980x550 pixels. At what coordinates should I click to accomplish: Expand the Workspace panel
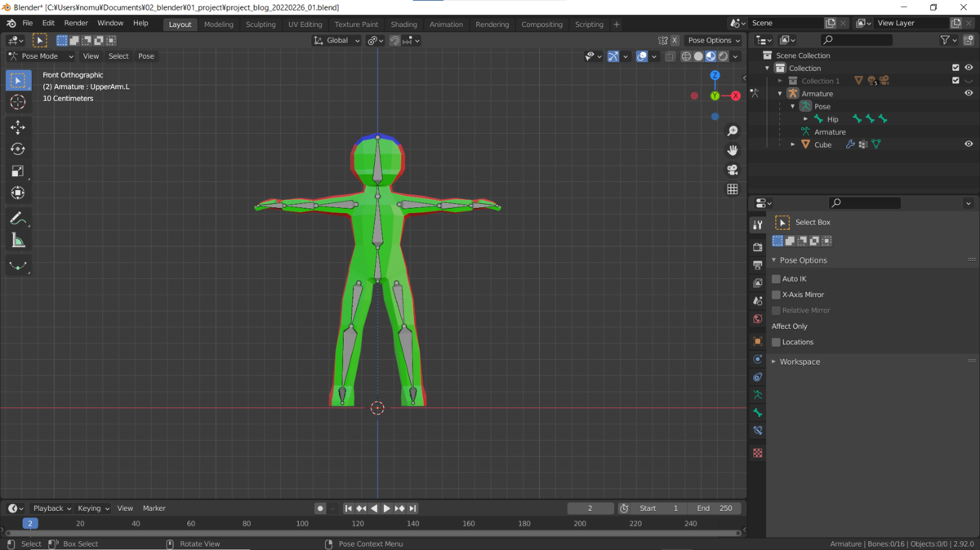coord(799,361)
